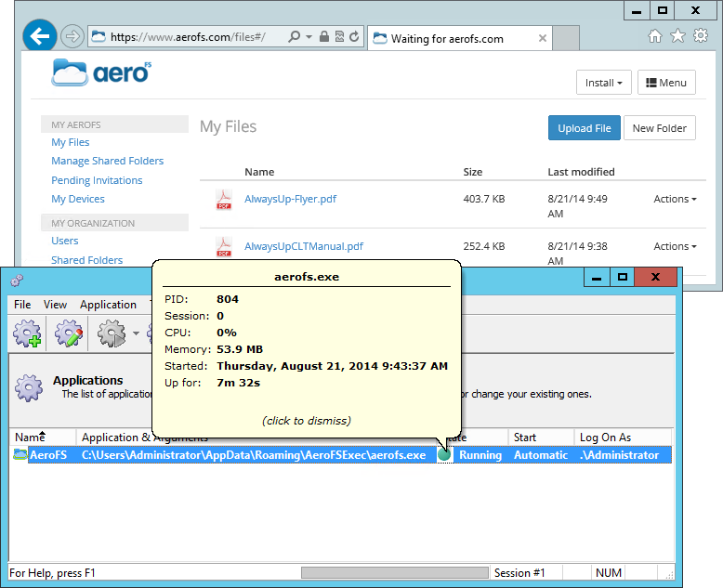Close the 'Waiting for aerofs.com' tab
Image resolution: width=723 pixels, height=588 pixels.
[543, 38]
